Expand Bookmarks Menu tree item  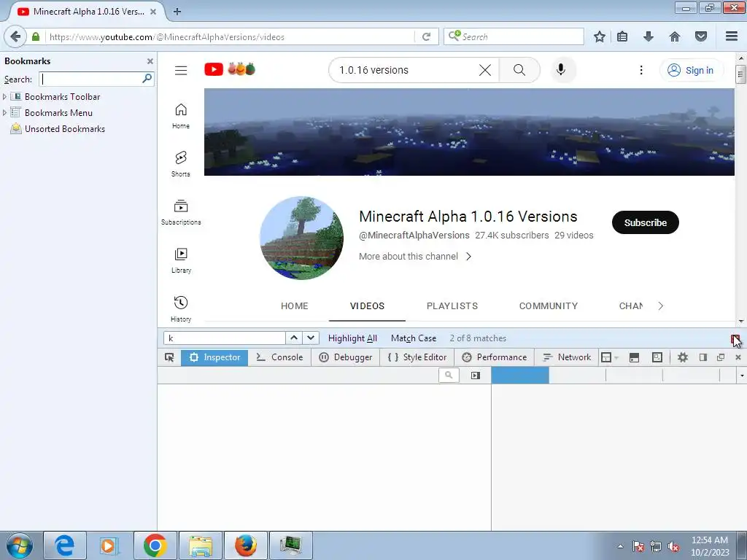coord(4,113)
